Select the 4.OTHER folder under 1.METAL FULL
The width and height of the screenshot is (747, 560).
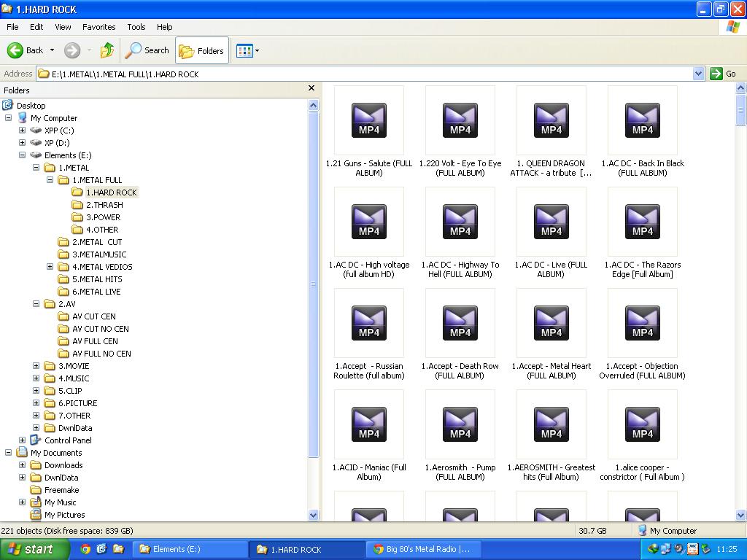95,230
